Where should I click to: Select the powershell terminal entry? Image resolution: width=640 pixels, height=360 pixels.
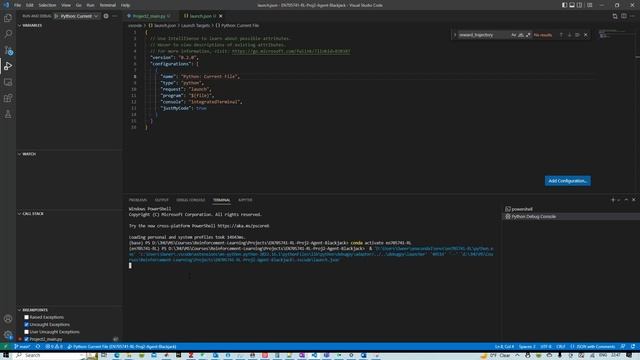pyautogui.click(x=571, y=209)
